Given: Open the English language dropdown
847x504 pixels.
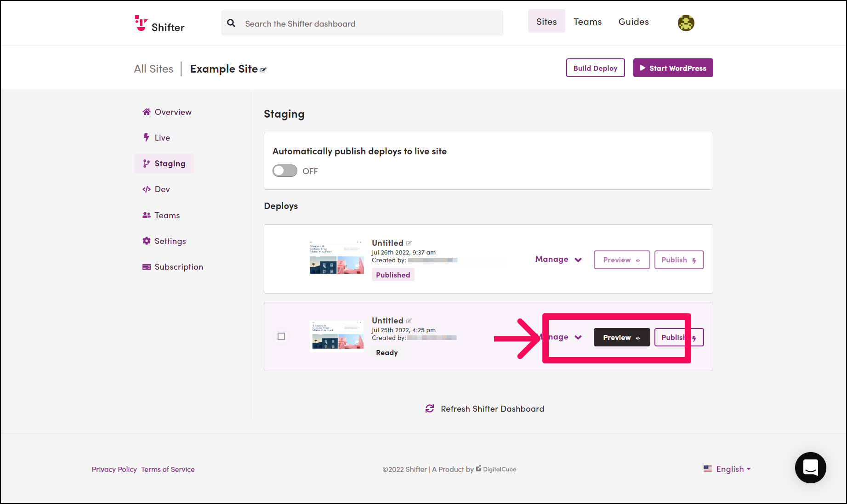Looking at the screenshot, I should pyautogui.click(x=727, y=469).
